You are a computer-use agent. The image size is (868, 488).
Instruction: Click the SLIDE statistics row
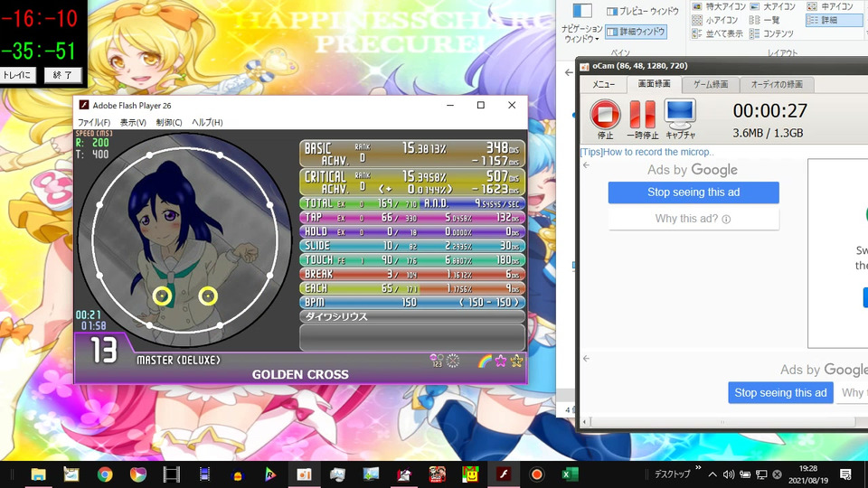click(412, 246)
